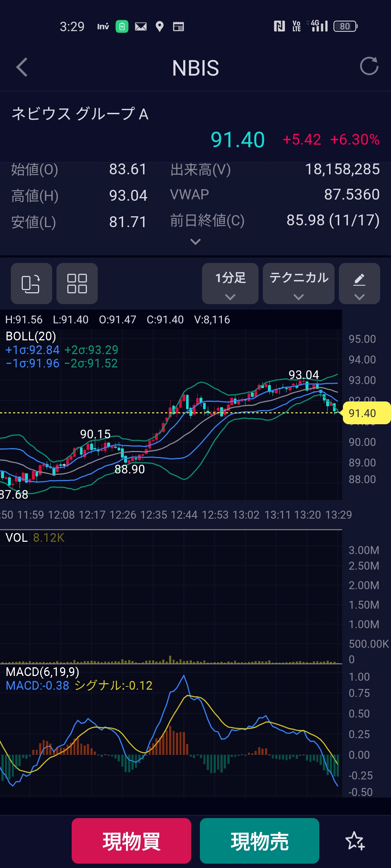Tap the green battery saver notification icon
This screenshot has height=868, width=391.
click(122, 26)
